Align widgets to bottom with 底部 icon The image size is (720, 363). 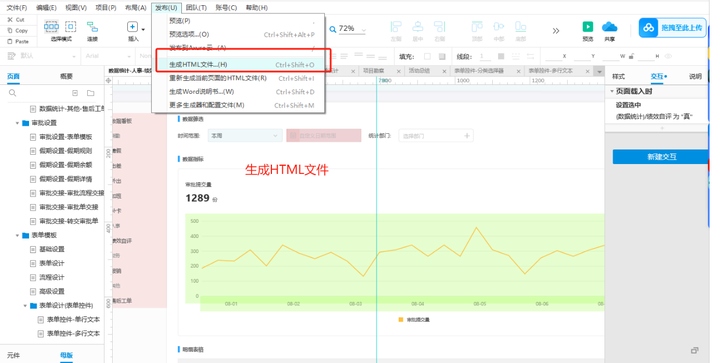point(520,27)
